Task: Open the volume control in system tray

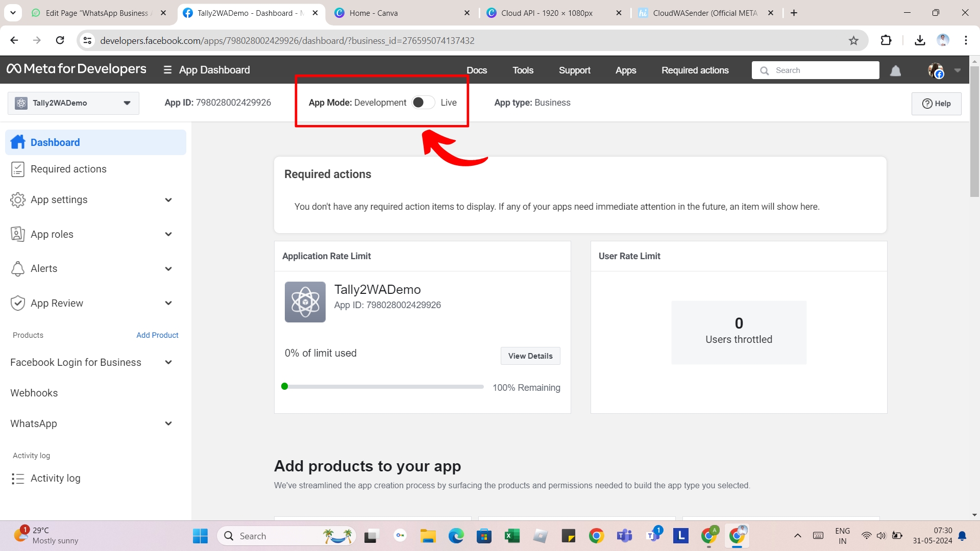Action: 881,536
